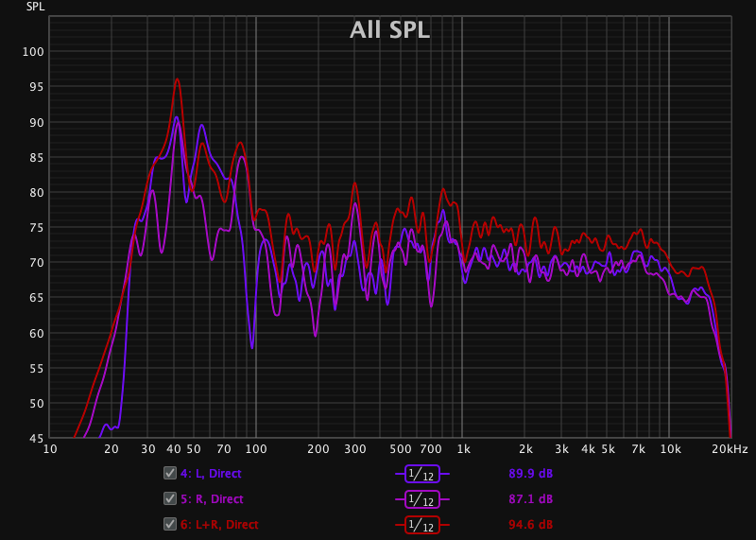The image size is (756, 540).
Task: Click the 1/12 smoothing icon for L+R, Direct
Action: pos(422,524)
